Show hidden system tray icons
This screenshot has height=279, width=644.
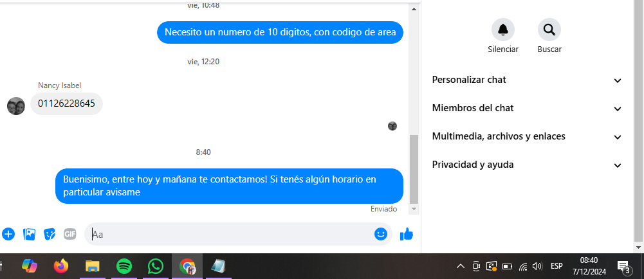tap(461, 266)
